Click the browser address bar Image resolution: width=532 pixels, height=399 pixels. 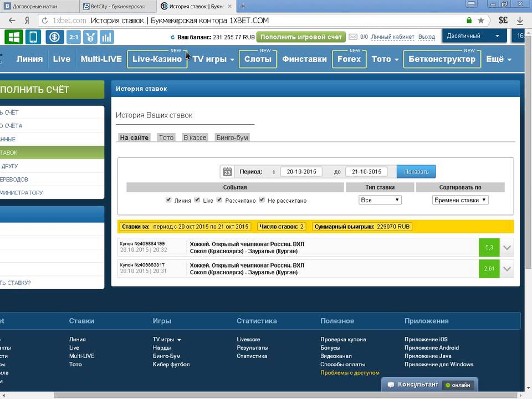click(258, 21)
